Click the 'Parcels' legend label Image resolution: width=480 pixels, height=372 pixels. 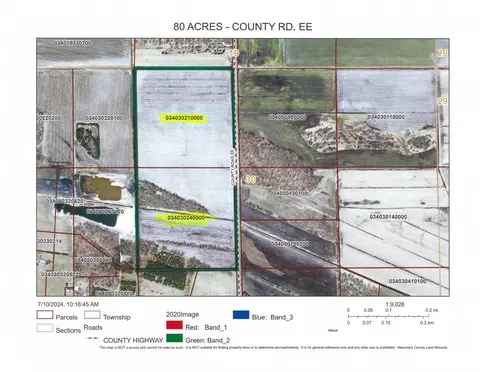[x=67, y=317]
